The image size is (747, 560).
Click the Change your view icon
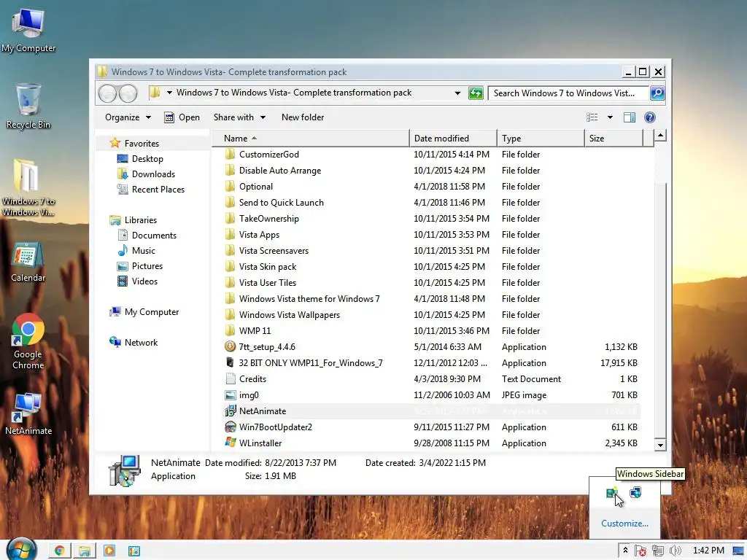click(x=592, y=117)
